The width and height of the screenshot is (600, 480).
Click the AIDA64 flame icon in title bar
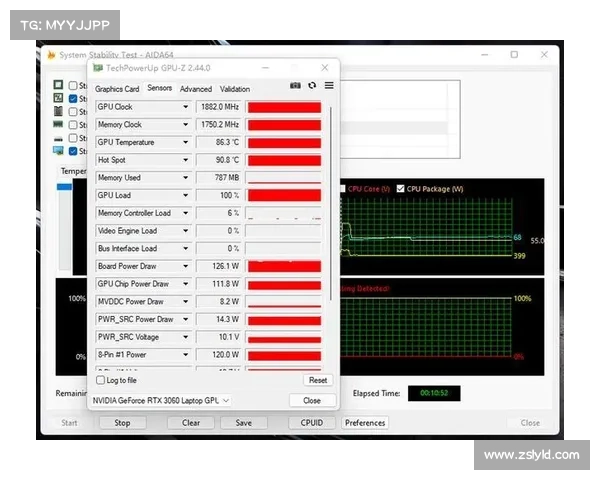click(51, 55)
